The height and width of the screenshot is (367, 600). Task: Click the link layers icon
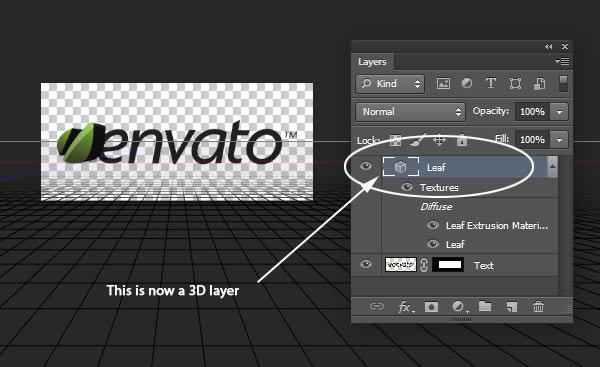click(x=377, y=307)
